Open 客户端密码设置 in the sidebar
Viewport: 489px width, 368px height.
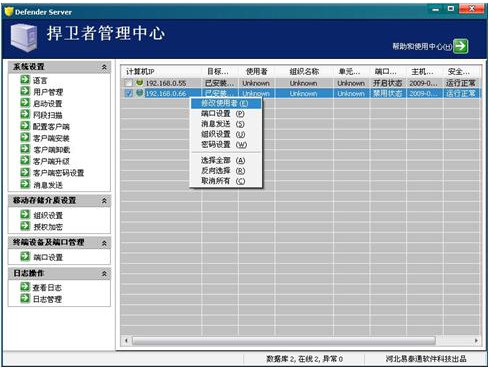[x=58, y=173]
